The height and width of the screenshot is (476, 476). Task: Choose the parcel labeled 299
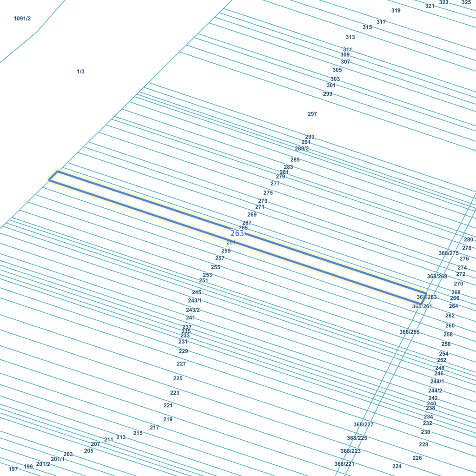point(328,94)
